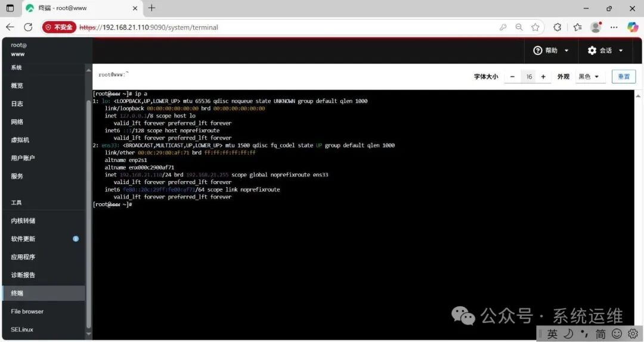The width and height of the screenshot is (644, 342).
Task: Open the browser tab actions menu icon
Action: 10,8
